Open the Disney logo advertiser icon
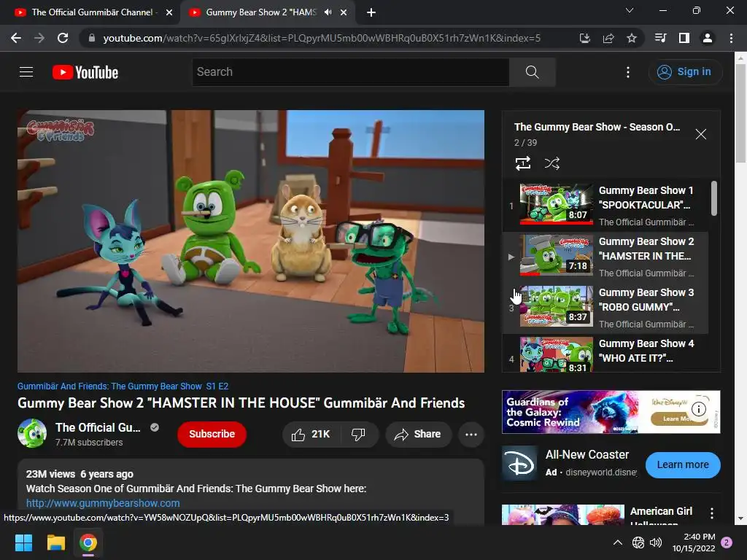The height and width of the screenshot is (560, 747). (519, 464)
